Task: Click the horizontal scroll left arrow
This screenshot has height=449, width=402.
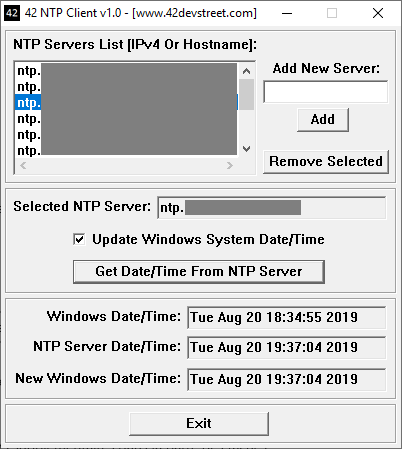Action: point(23,165)
